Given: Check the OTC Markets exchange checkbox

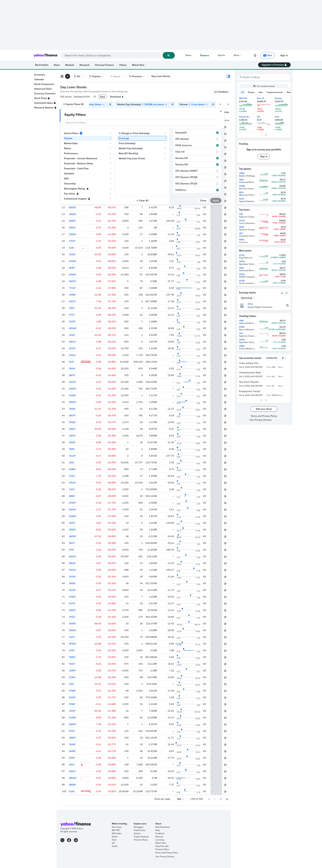Looking at the screenshot, I should pyautogui.click(x=217, y=139).
